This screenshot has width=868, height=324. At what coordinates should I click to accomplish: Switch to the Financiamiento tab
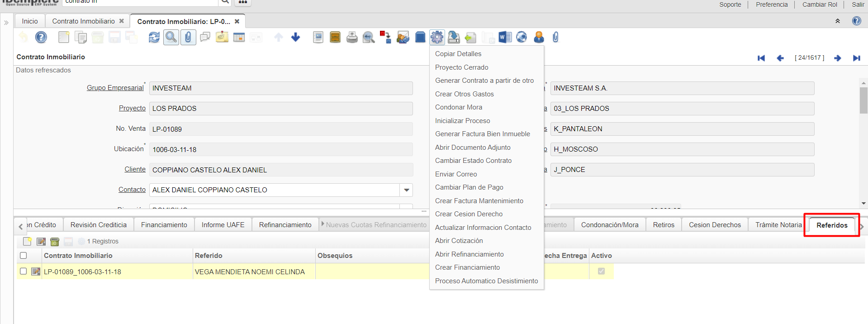[164, 225]
